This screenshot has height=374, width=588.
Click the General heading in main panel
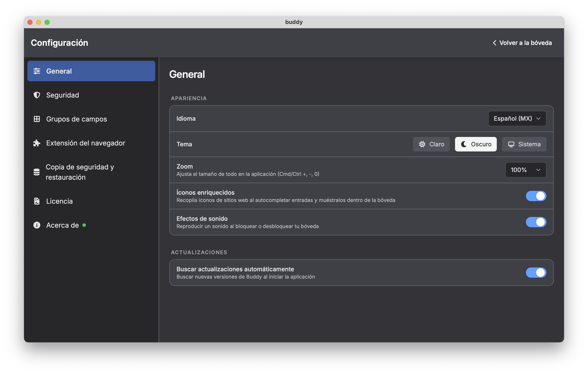(187, 74)
